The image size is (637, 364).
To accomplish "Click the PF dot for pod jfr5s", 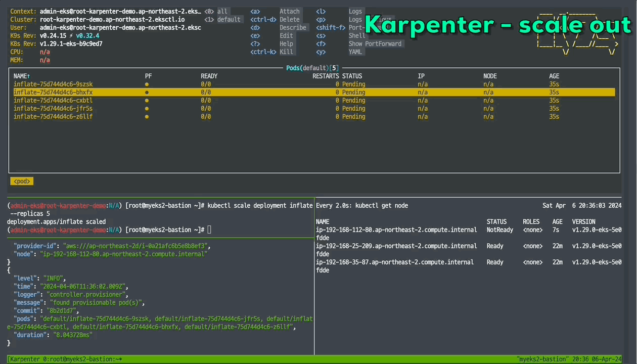I will point(147,109).
